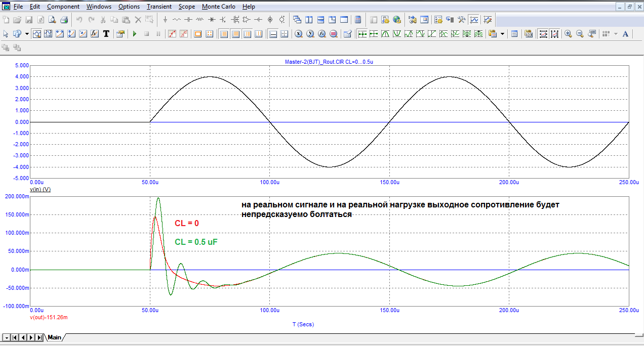Toggle the Scale mode toolbar button
The image size is (644, 346).
point(37,34)
